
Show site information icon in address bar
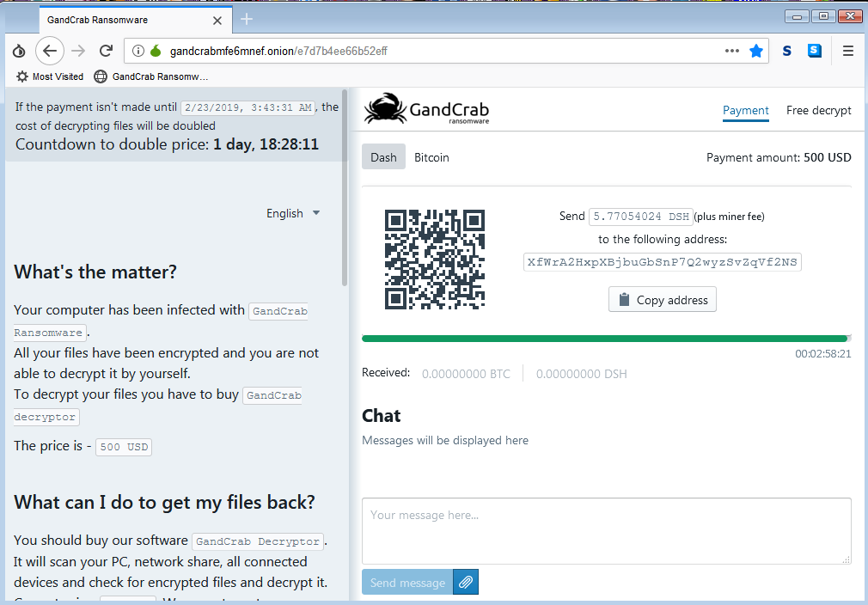point(138,51)
